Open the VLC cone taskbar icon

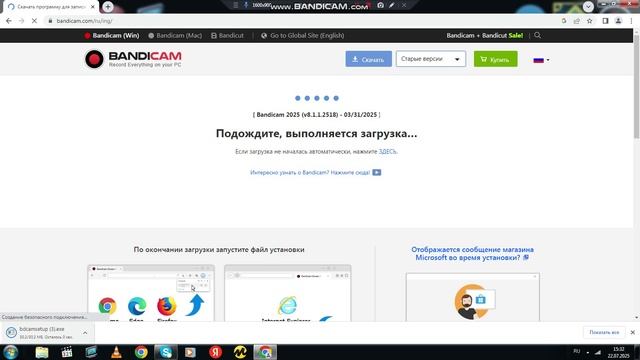pyautogui.click(x=116, y=352)
